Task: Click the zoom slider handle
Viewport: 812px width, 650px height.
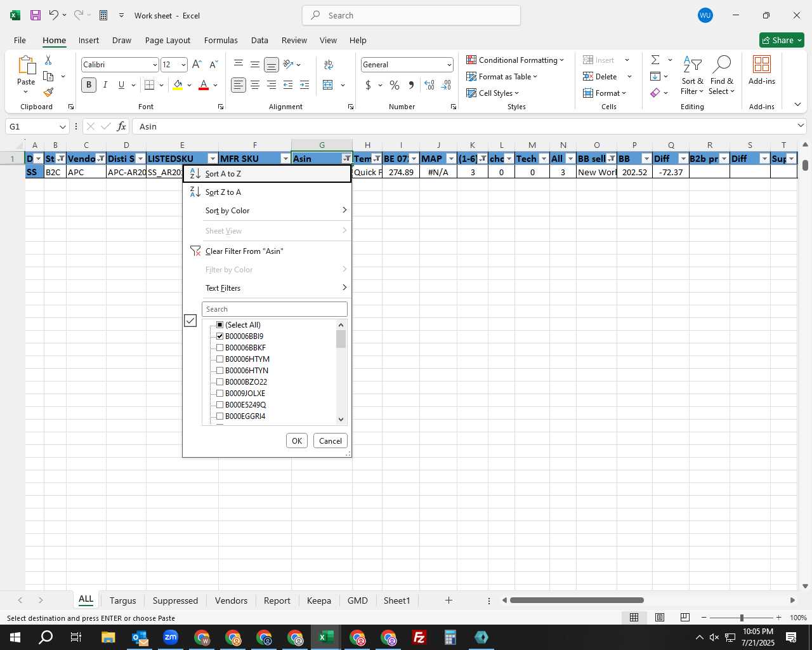Action: [x=742, y=618]
